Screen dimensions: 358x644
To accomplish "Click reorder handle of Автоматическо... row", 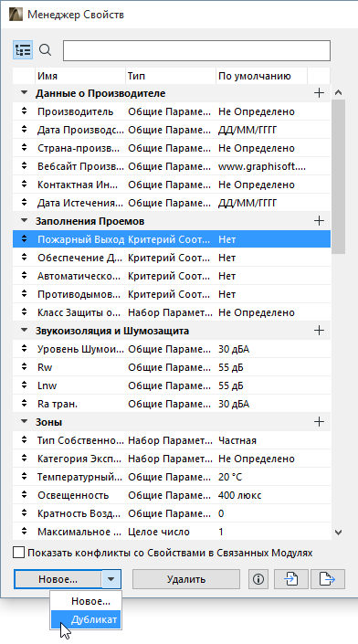I will 25,276.
